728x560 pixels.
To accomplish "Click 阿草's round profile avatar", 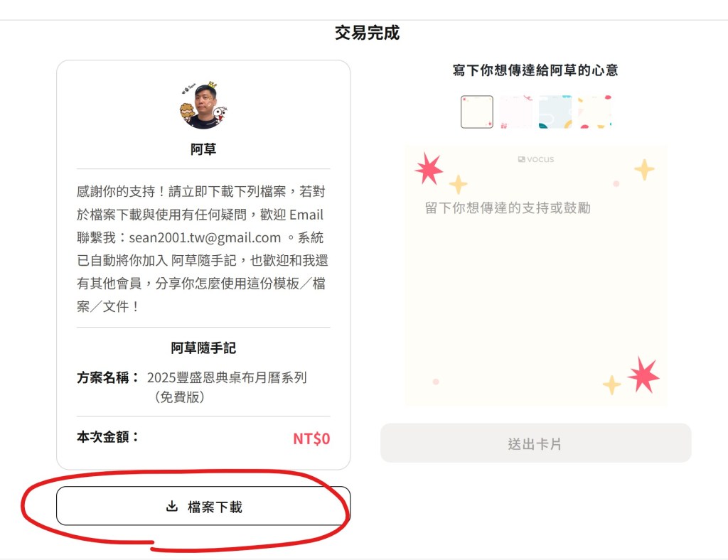I will pyautogui.click(x=203, y=107).
